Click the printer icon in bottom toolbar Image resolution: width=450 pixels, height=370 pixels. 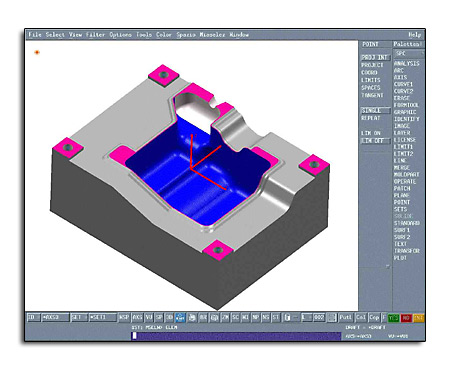[x=192, y=317]
